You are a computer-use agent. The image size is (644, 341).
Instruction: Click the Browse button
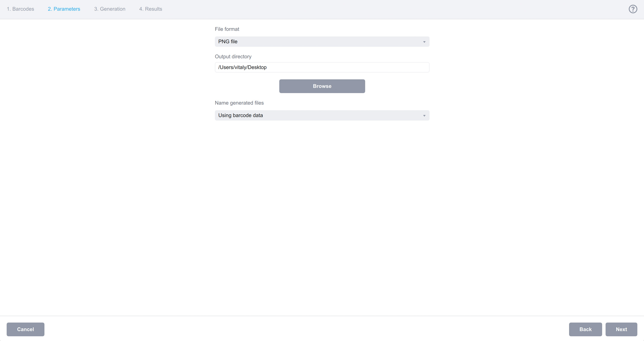pos(322,86)
